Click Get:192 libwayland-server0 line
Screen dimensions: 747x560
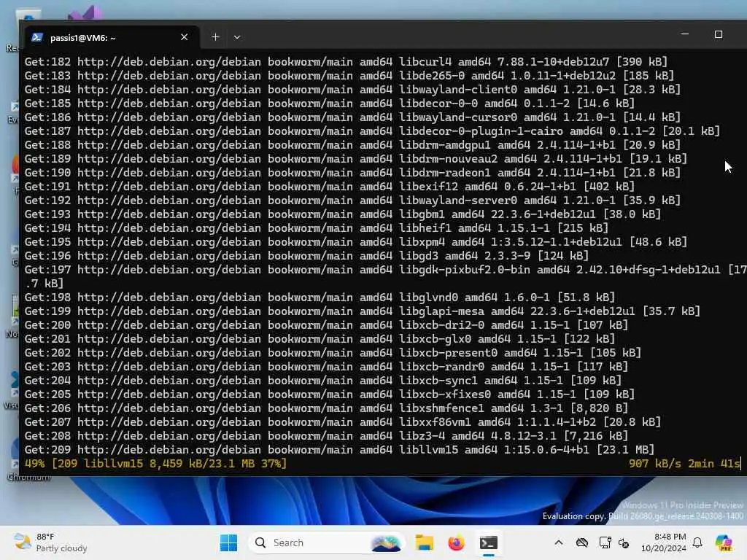pos(352,200)
